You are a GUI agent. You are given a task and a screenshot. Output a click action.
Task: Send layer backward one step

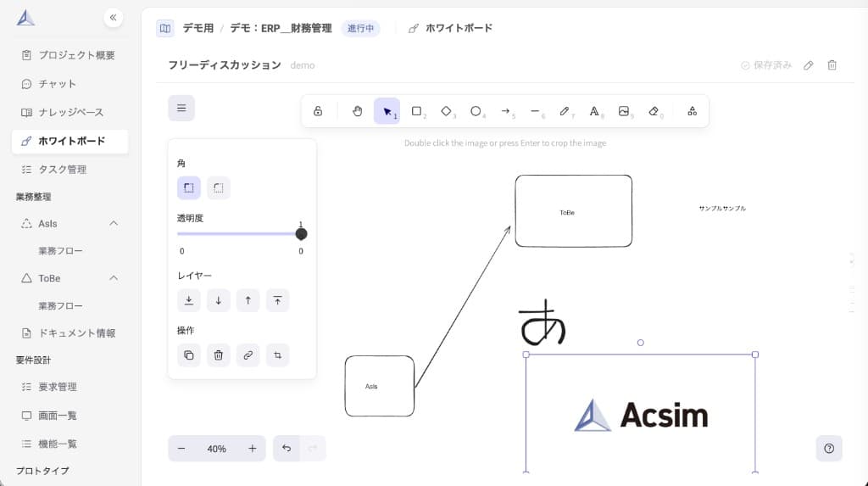[x=219, y=300]
